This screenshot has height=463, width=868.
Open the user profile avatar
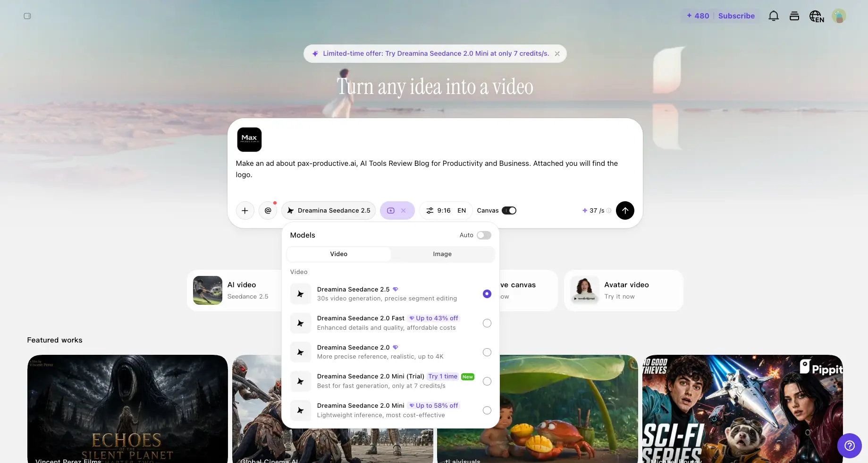click(839, 16)
